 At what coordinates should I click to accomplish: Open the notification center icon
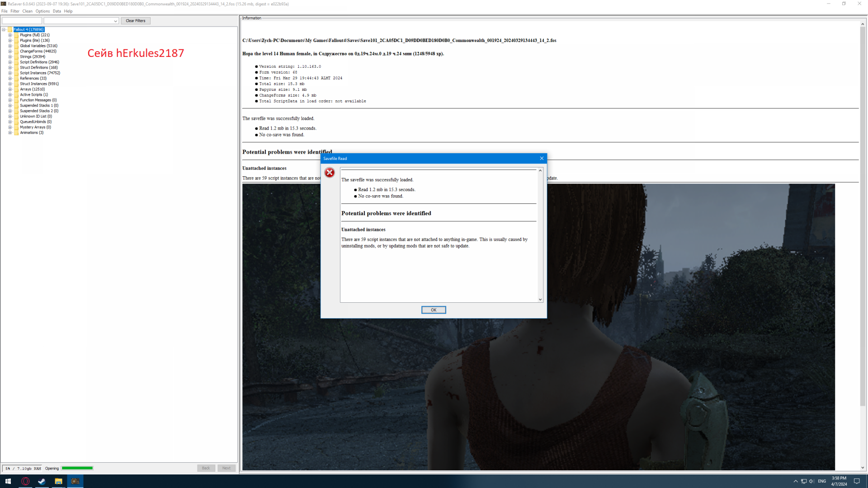856,481
